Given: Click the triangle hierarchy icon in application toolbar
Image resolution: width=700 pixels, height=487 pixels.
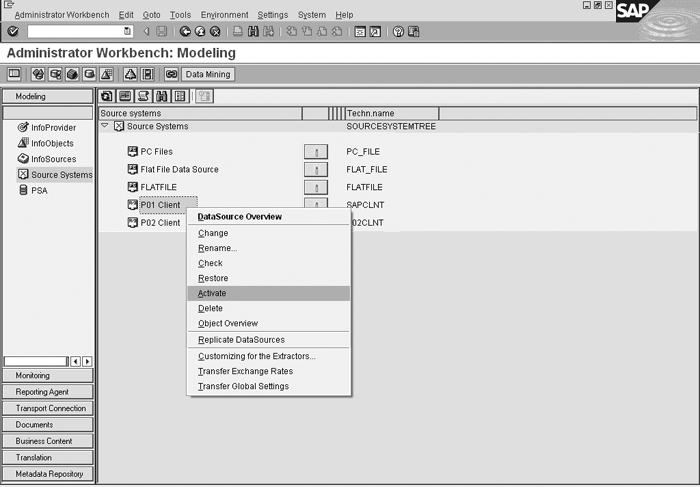Looking at the screenshot, I should pos(130,74).
